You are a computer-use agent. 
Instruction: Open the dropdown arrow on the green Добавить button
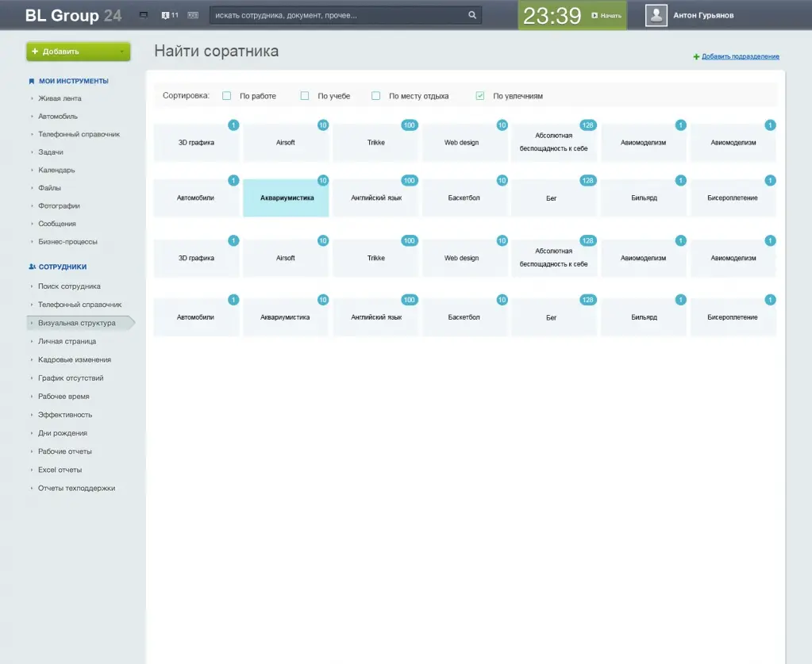pos(121,52)
